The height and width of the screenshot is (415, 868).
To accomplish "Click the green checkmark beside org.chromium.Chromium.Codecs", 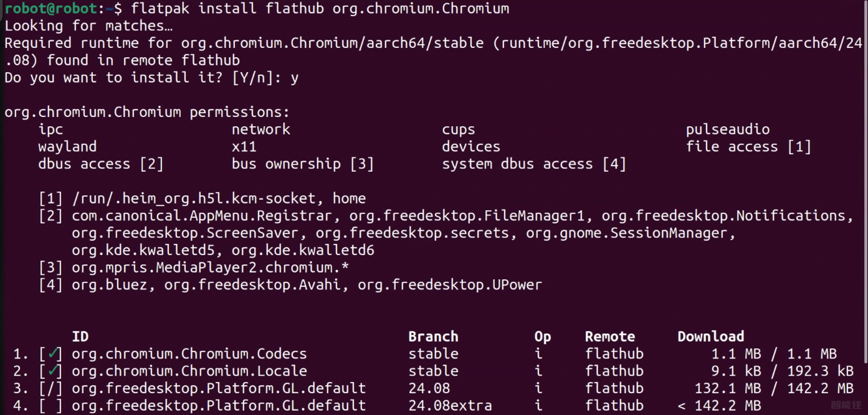I will pos(53,353).
